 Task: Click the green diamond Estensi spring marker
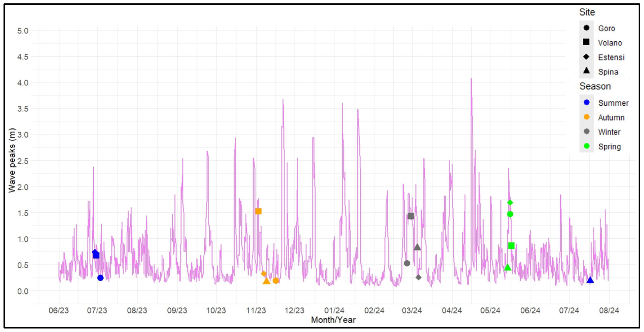(510, 203)
